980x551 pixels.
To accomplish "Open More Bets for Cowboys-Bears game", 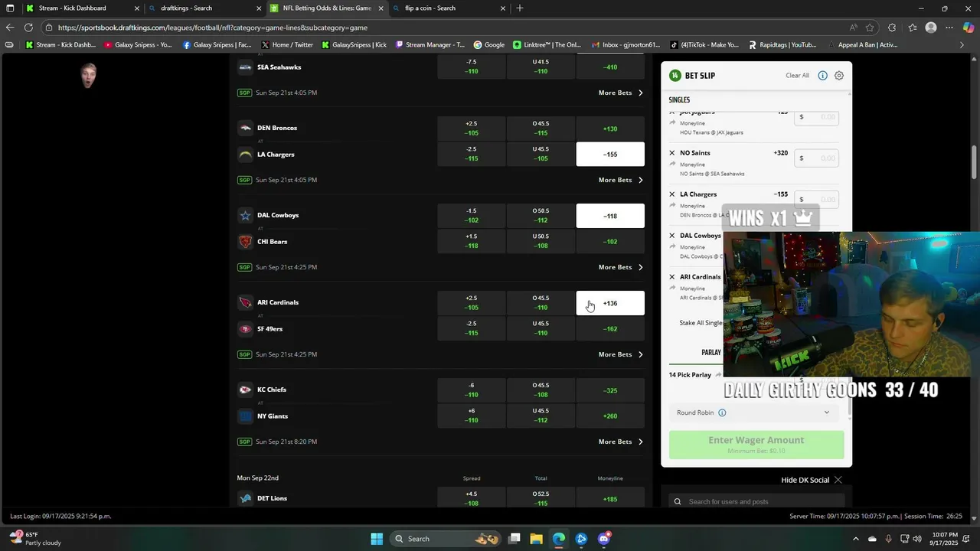I will [620, 267].
